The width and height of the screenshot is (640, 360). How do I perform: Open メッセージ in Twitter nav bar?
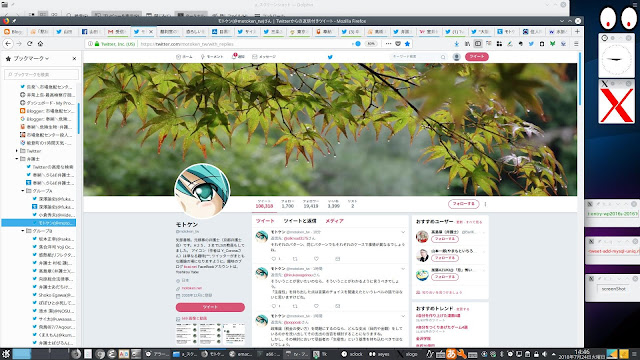264,57
